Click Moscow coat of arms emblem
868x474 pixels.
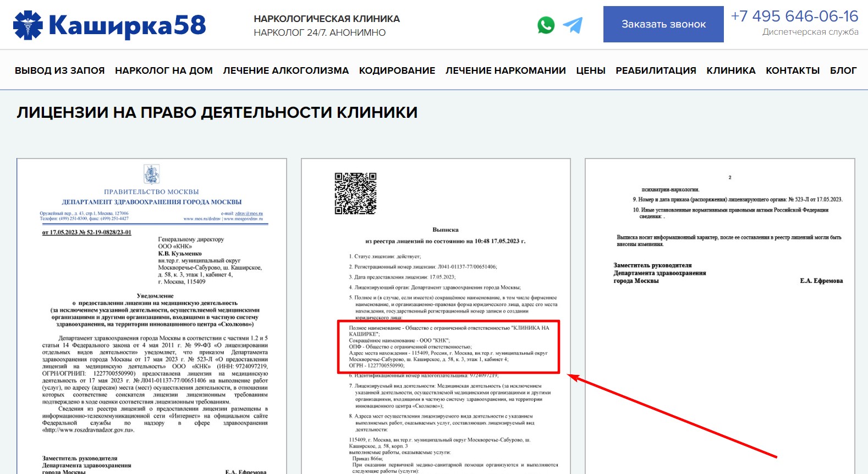(x=151, y=175)
